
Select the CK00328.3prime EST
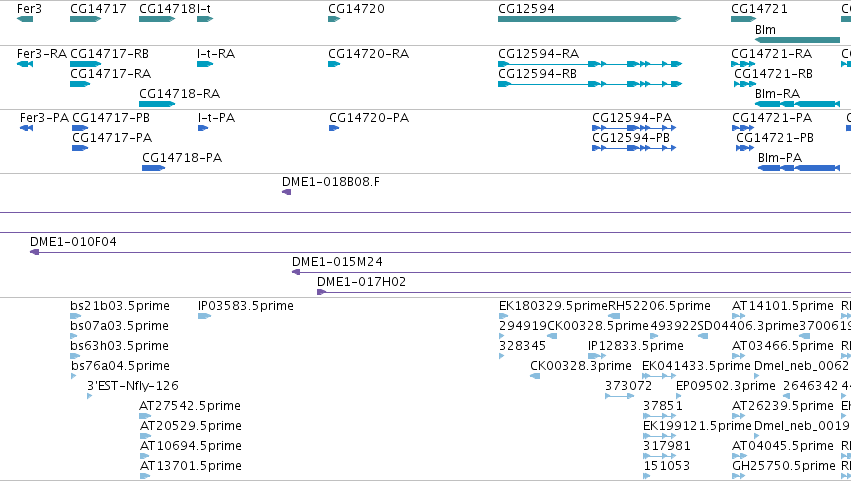pos(535,376)
